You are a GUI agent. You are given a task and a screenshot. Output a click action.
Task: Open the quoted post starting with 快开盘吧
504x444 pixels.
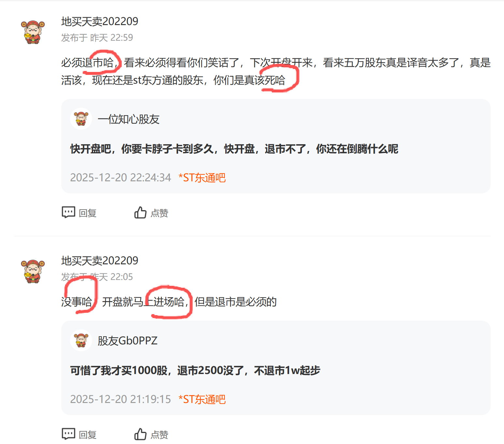(x=234, y=149)
